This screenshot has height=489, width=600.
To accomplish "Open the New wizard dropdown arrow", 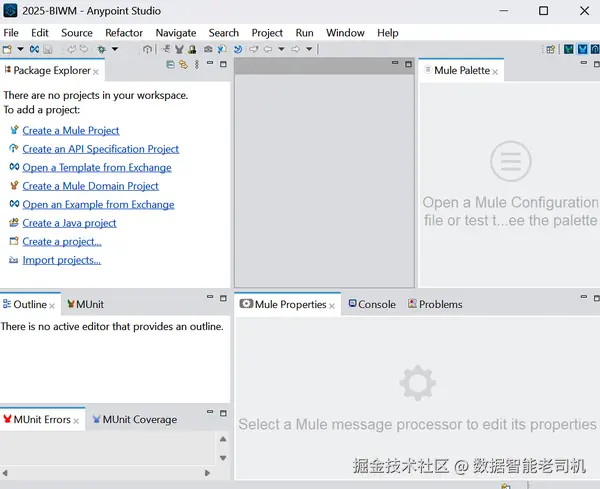I will (20, 49).
